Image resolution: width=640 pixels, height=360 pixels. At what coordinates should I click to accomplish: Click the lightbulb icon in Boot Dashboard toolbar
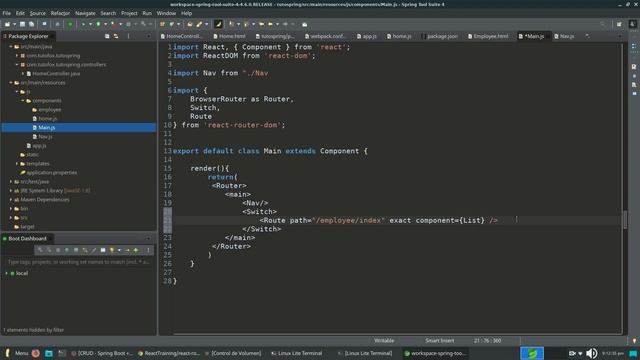click(x=111, y=250)
